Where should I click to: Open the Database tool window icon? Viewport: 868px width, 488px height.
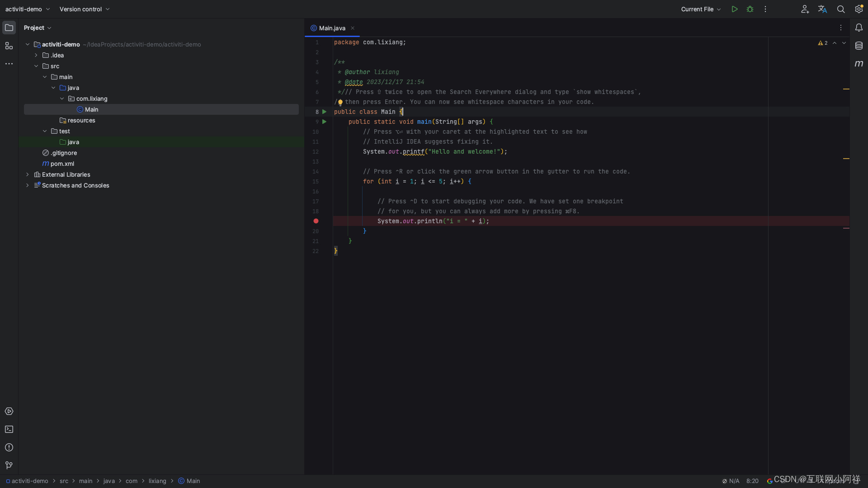point(859,46)
